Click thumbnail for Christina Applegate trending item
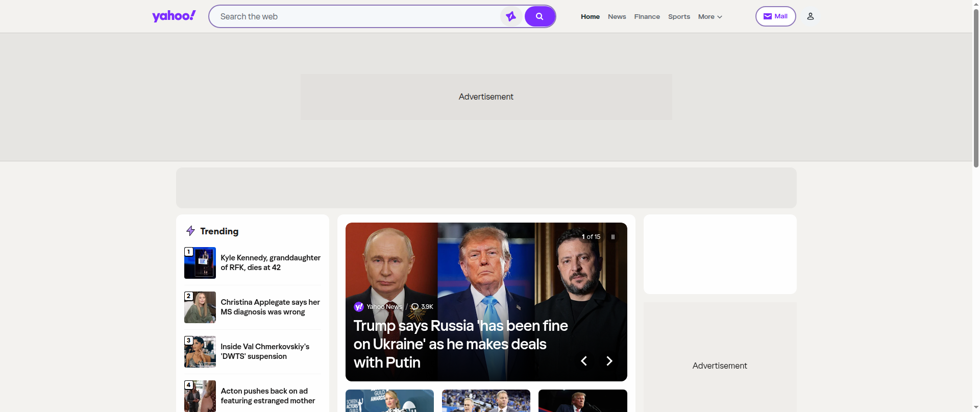 coord(200,307)
